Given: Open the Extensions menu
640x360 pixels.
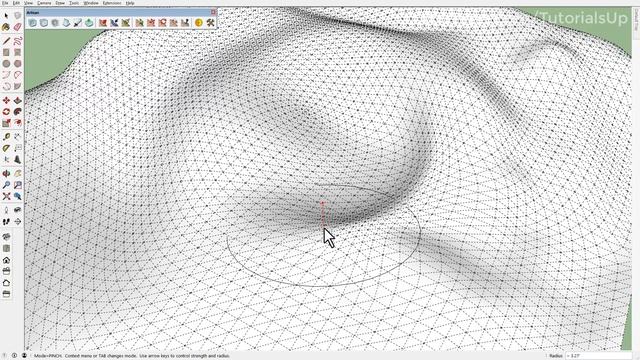Looking at the screenshot, I should tap(112, 3).
